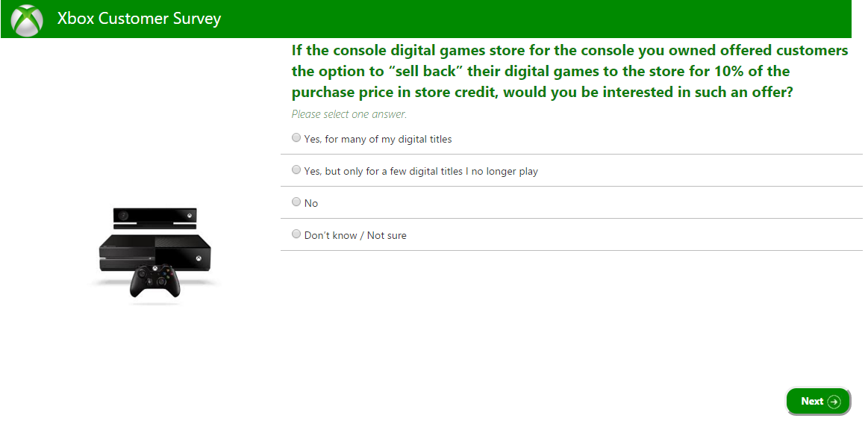Click the Xbox logo in the header
This screenshot has width=868, height=436.
click(x=25, y=18)
